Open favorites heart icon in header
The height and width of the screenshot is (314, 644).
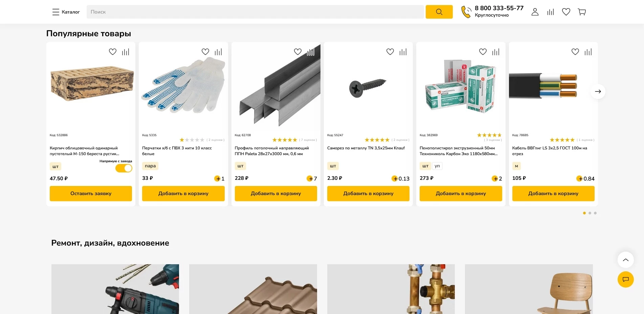click(x=566, y=12)
